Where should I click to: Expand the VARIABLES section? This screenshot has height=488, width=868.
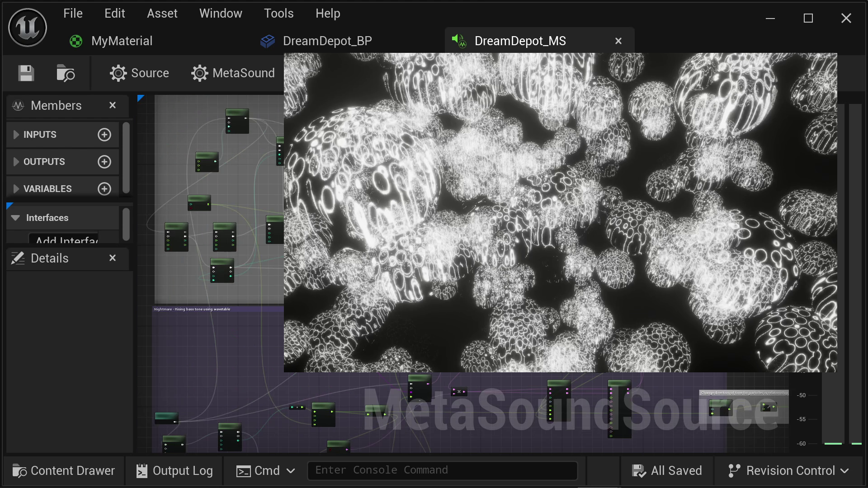[16, 189]
